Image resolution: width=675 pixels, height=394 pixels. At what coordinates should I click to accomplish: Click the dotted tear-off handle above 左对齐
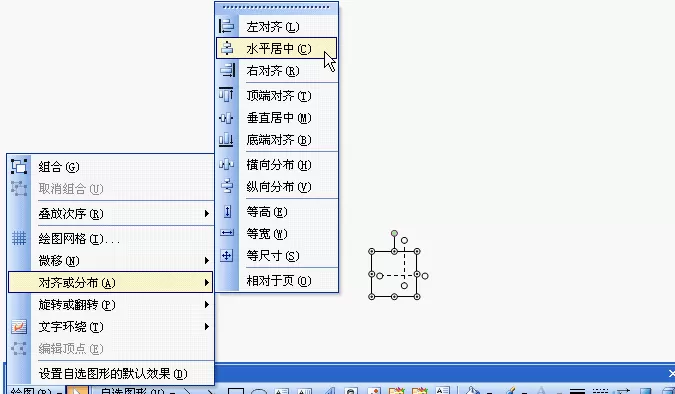pos(276,7)
